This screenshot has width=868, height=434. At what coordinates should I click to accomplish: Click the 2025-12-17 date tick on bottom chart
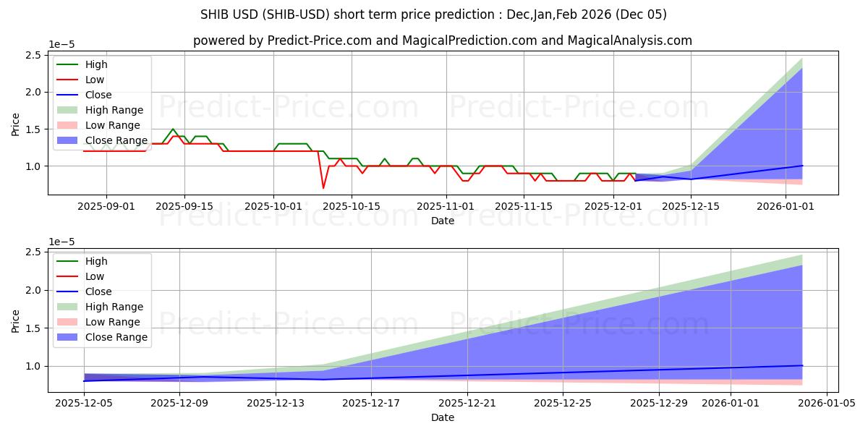coord(371,403)
